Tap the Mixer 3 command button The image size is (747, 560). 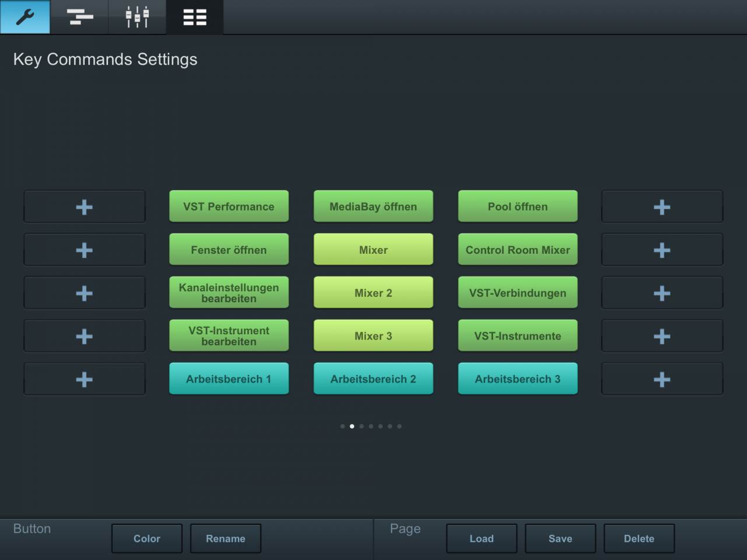click(x=373, y=335)
